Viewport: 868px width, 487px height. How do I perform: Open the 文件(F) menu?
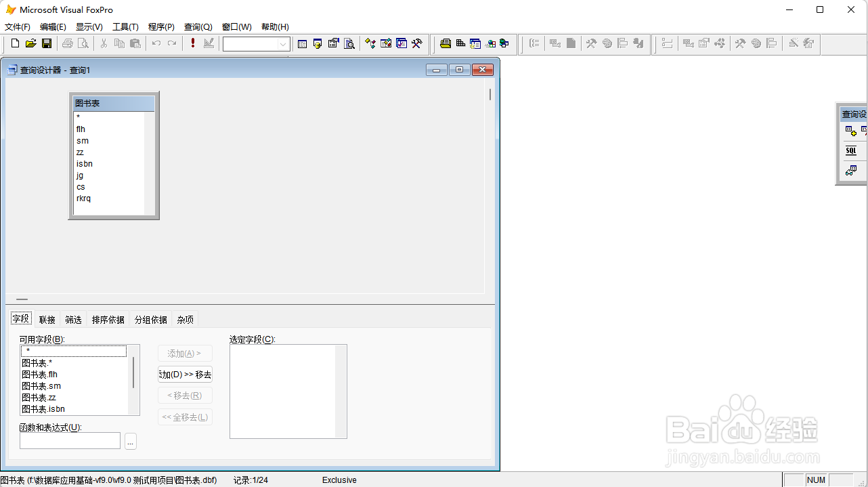point(18,27)
